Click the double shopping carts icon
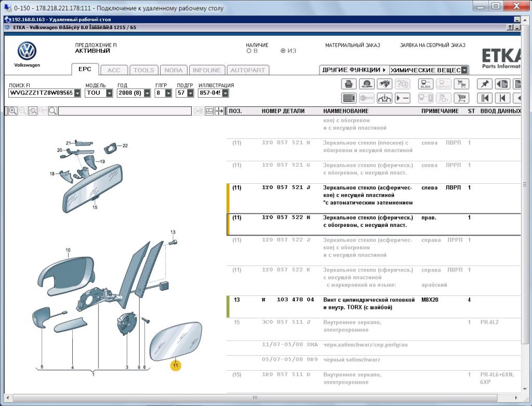 [461, 84]
